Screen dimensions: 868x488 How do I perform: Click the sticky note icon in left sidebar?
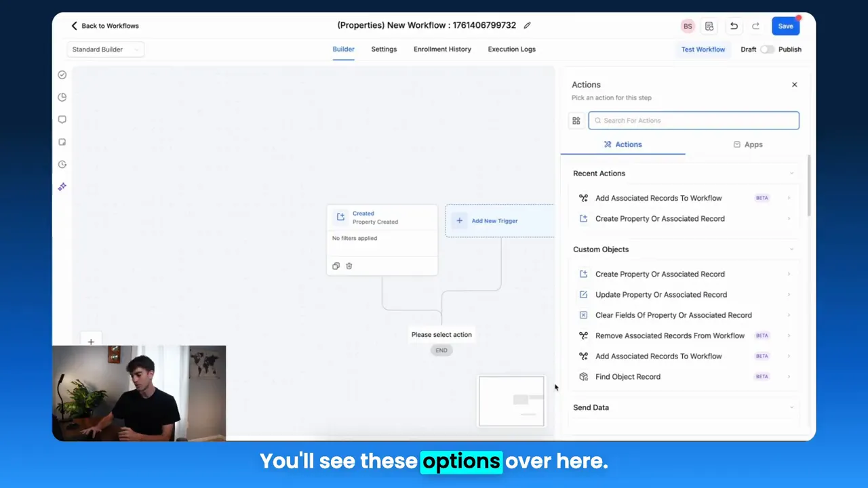click(62, 142)
